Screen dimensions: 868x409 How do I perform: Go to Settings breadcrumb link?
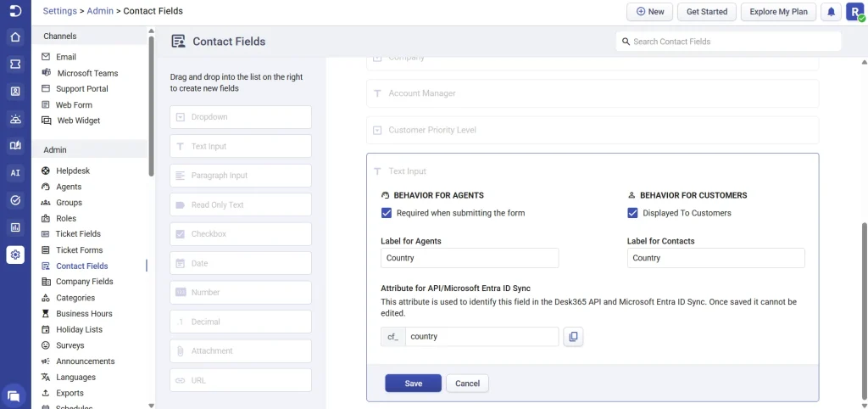pyautogui.click(x=60, y=10)
